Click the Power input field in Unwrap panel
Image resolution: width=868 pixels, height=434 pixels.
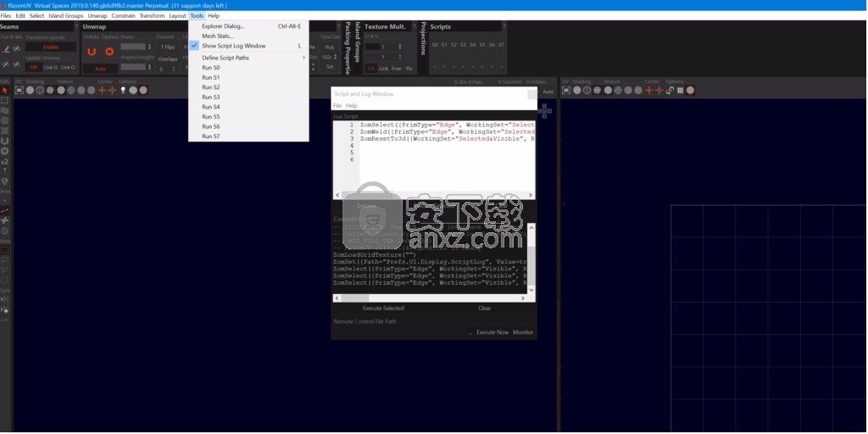pyautogui.click(x=133, y=47)
